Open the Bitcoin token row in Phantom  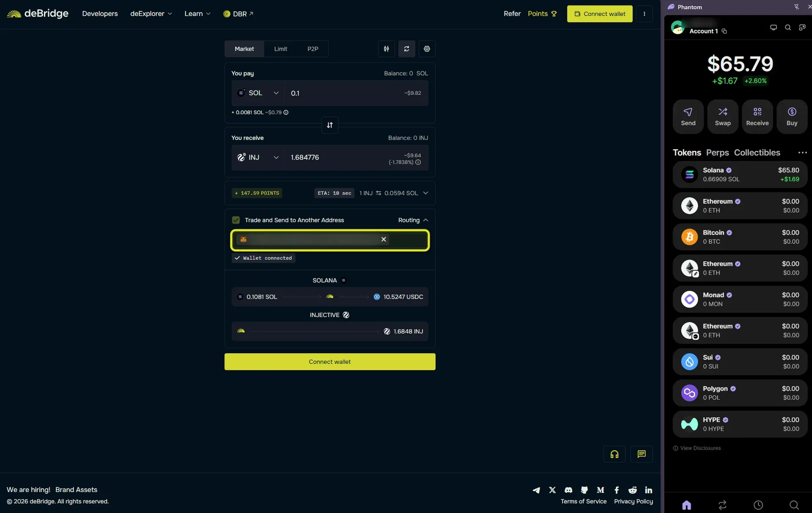click(x=740, y=237)
